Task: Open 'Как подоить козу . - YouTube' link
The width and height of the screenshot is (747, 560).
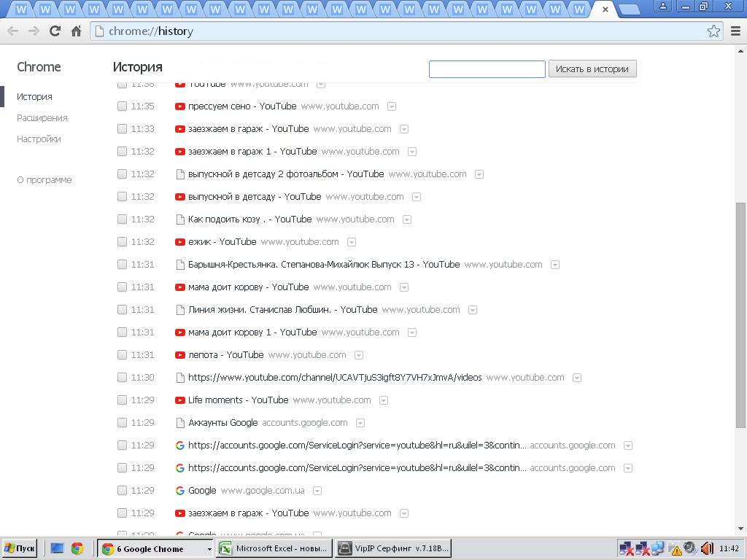Action: tap(249, 219)
